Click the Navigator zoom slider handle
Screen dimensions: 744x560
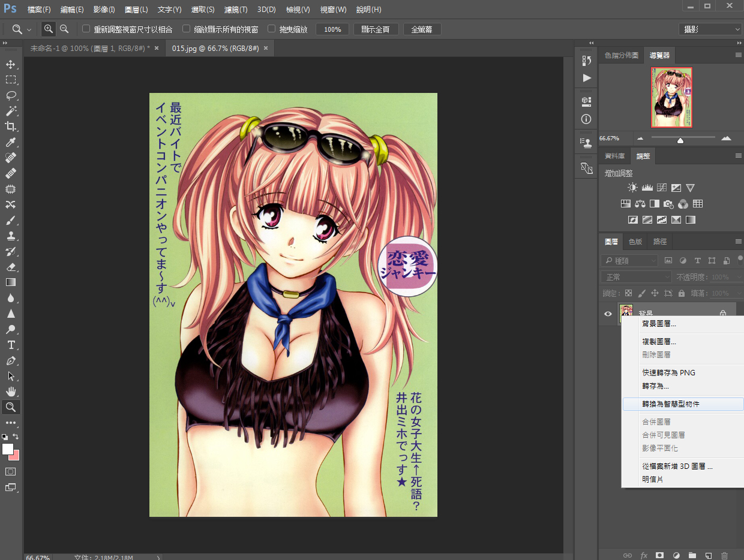(x=680, y=140)
